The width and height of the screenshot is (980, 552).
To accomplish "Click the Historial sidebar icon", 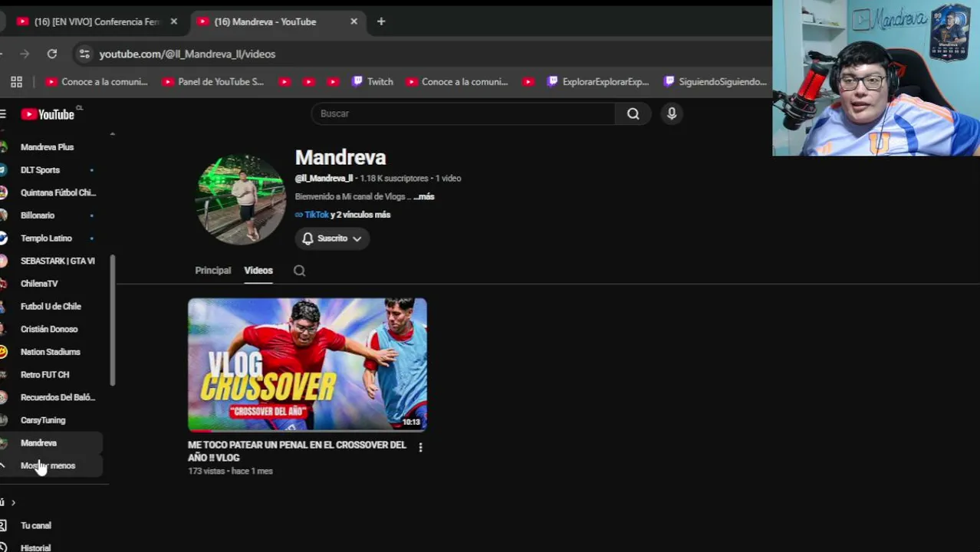I will point(4,547).
